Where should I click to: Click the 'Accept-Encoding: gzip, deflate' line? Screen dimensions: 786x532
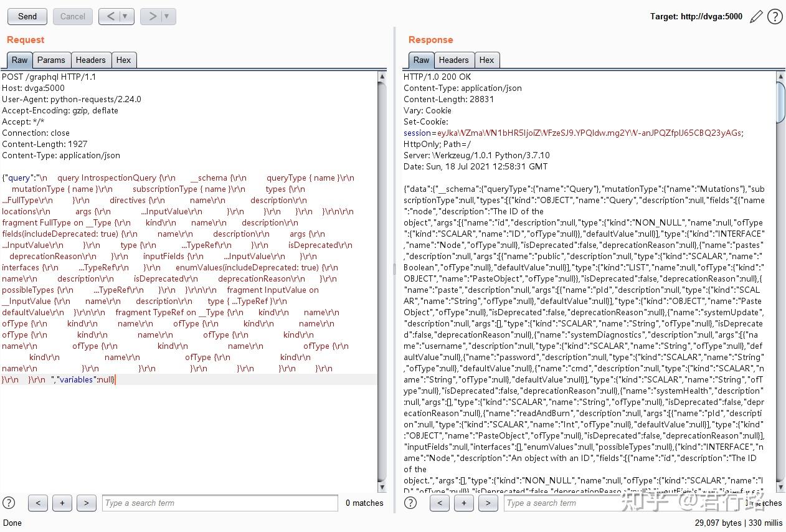click(x=60, y=110)
